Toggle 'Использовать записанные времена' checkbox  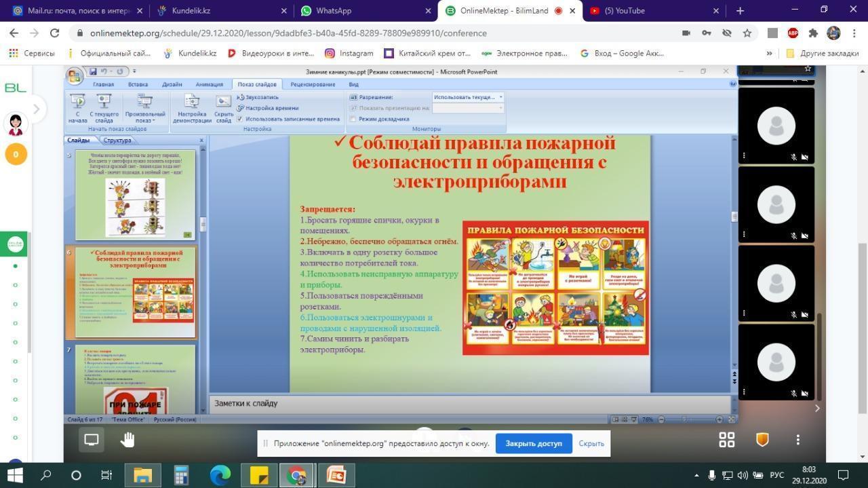click(x=240, y=119)
